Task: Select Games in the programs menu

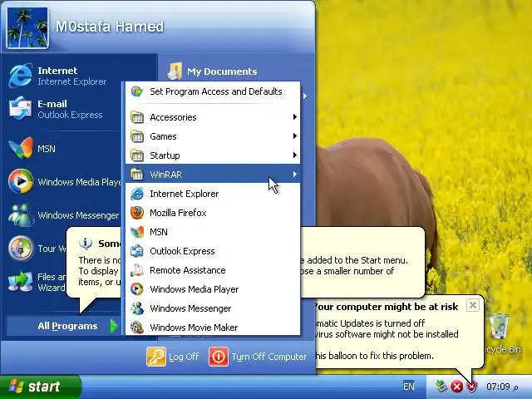Action: coord(213,136)
